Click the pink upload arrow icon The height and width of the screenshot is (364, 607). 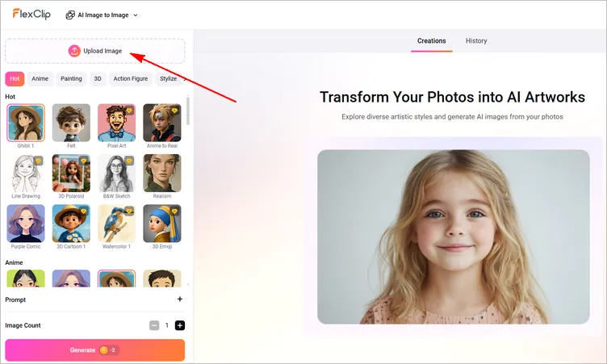(x=74, y=51)
